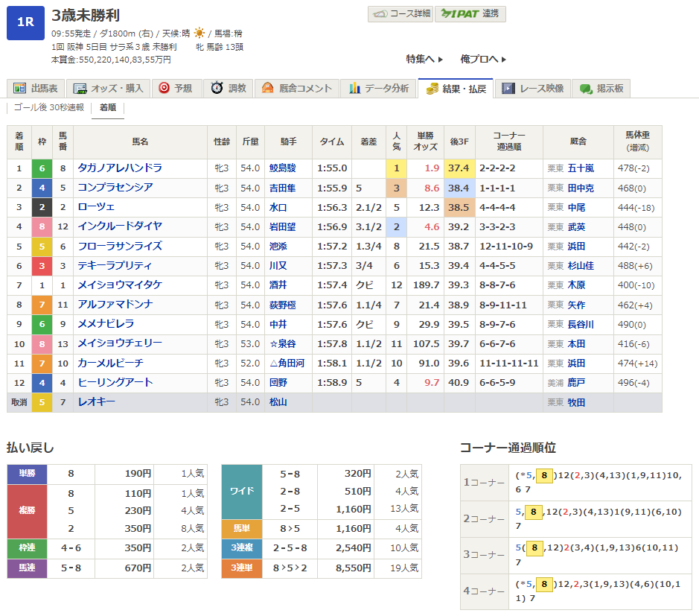Screen dimensions: 699x616
Task: Click the video icon on レース映像 tab
Action: pos(508,89)
